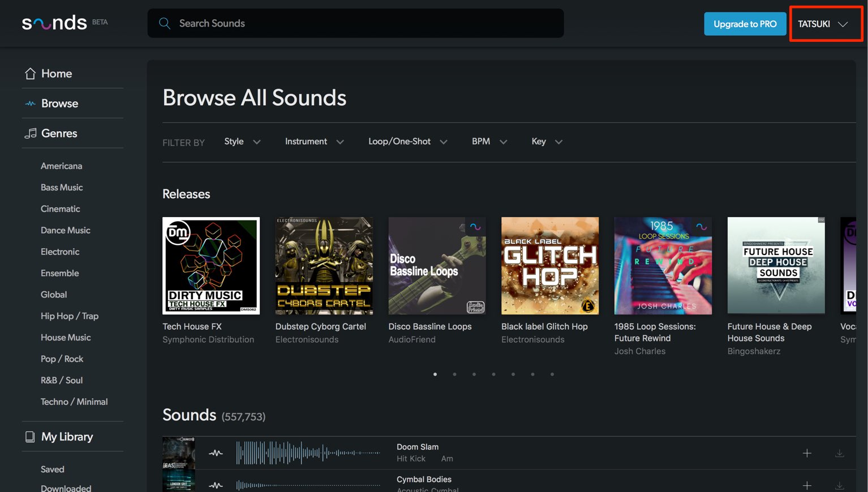Expand the Loop/One-Shot filter
The image size is (868, 492).
coord(408,141)
